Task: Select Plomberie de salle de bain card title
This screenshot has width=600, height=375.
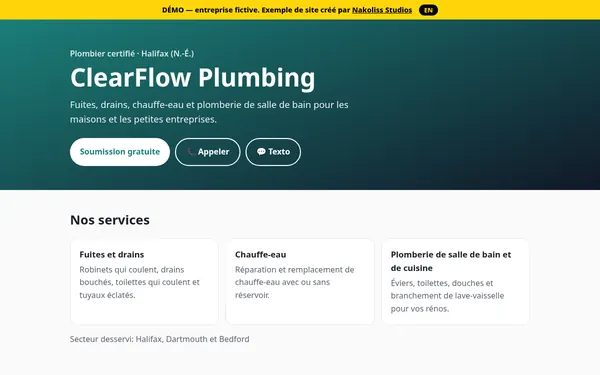Action: (451, 261)
